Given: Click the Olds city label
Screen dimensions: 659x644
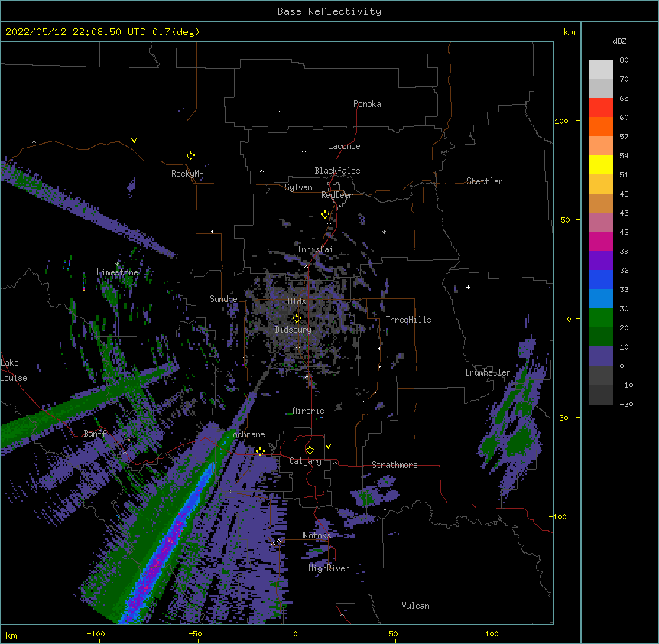Looking at the screenshot, I should [297, 301].
